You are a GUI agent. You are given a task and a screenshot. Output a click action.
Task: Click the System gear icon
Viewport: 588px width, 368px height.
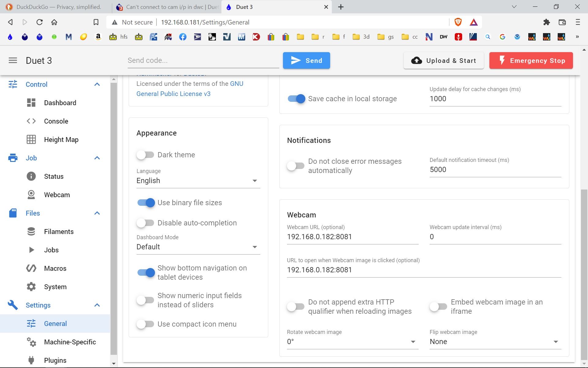[31, 287]
